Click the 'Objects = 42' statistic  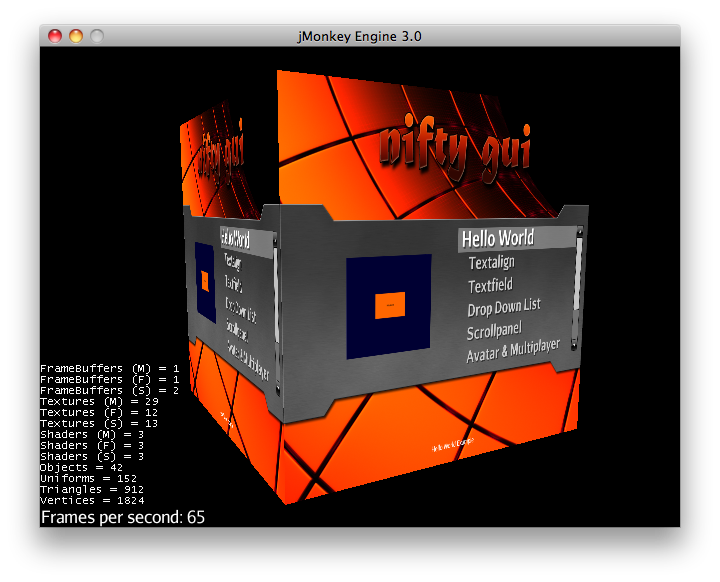[81, 467]
